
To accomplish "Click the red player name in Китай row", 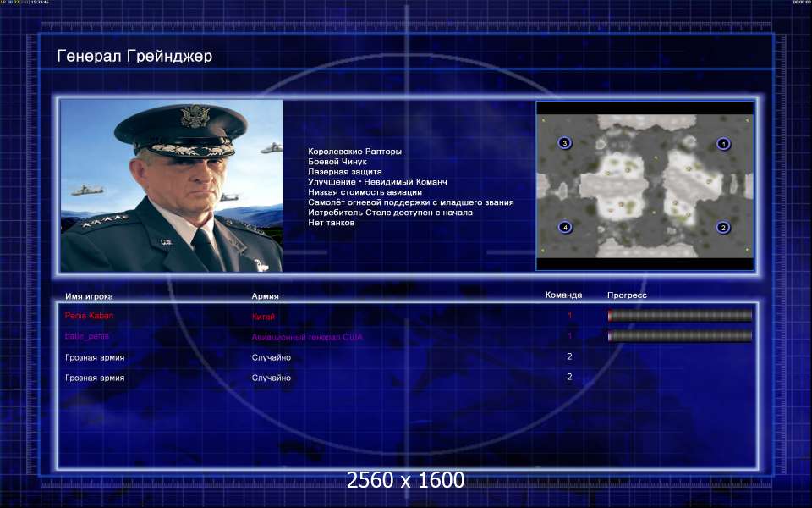I will 89,316.
